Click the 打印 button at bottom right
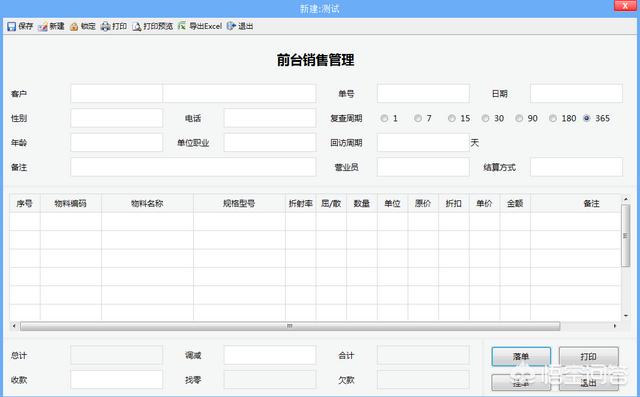 coord(589,357)
